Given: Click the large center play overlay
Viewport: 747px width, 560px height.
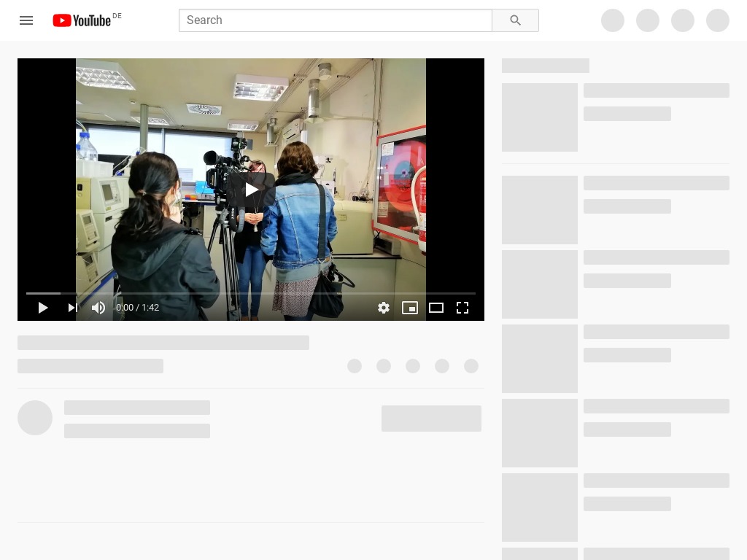Looking at the screenshot, I should pos(251,190).
